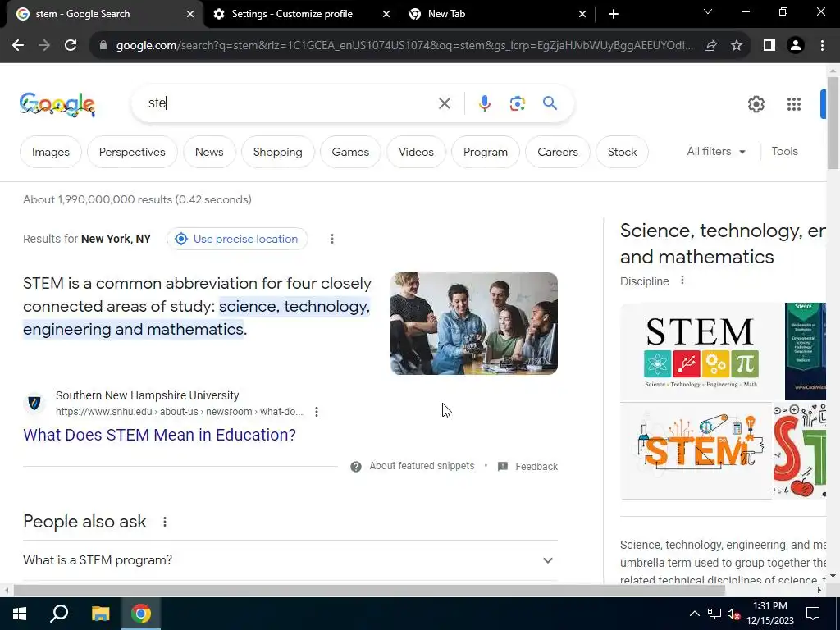Go back to the previous page

[x=18, y=46]
